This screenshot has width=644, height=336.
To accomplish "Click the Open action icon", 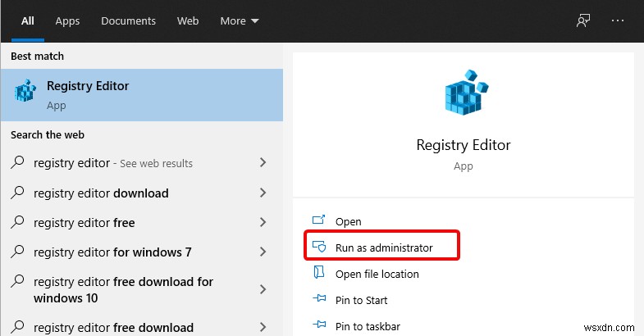I will [x=318, y=220].
